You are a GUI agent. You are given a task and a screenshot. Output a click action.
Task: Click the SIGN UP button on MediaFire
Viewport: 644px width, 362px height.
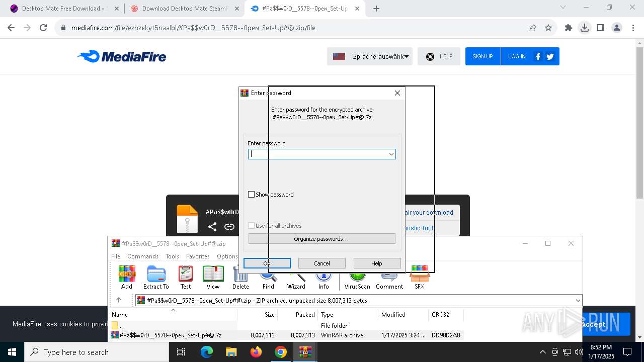[x=482, y=56]
